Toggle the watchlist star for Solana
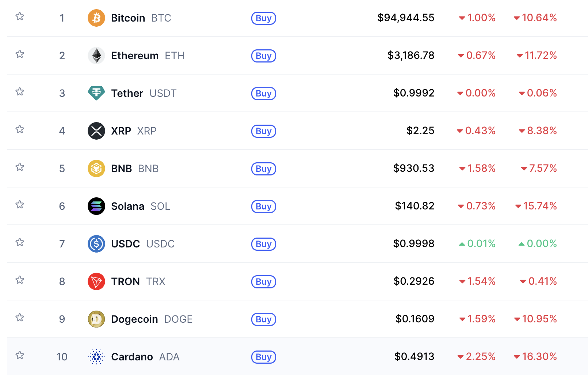Viewport: 588px width, 375px height. (x=20, y=205)
